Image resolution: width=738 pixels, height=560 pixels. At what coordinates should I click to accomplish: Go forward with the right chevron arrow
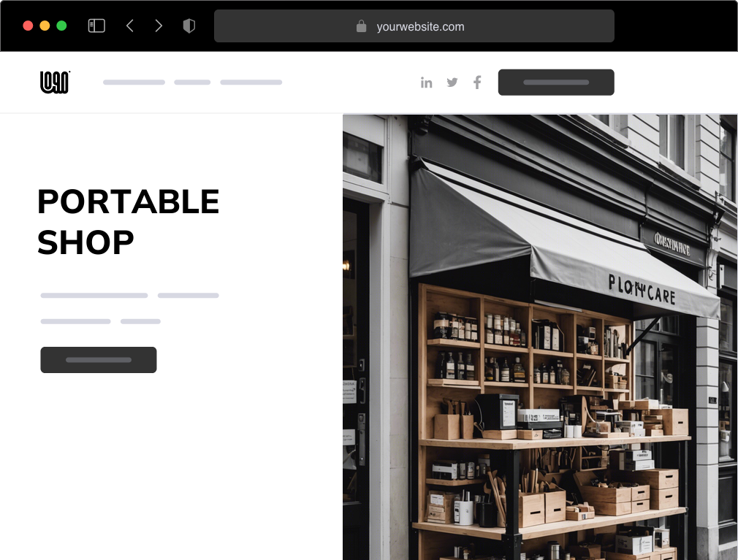tap(159, 26)
